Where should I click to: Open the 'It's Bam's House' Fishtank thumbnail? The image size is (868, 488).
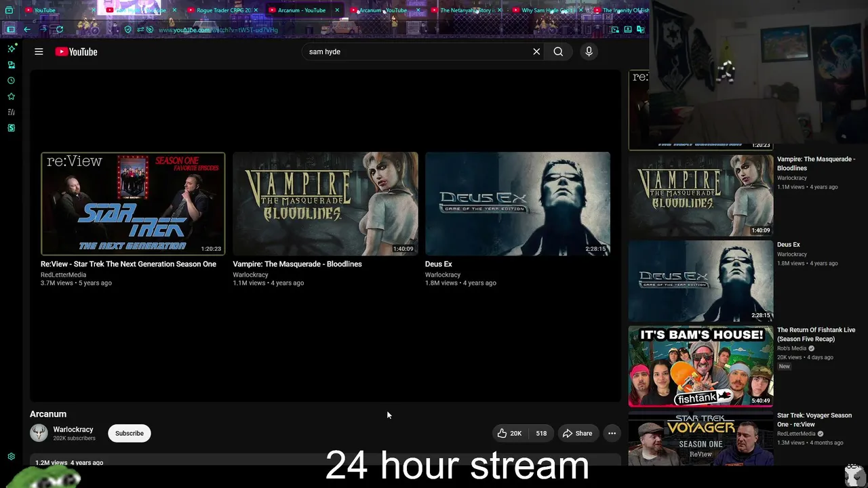coord(701,366)
